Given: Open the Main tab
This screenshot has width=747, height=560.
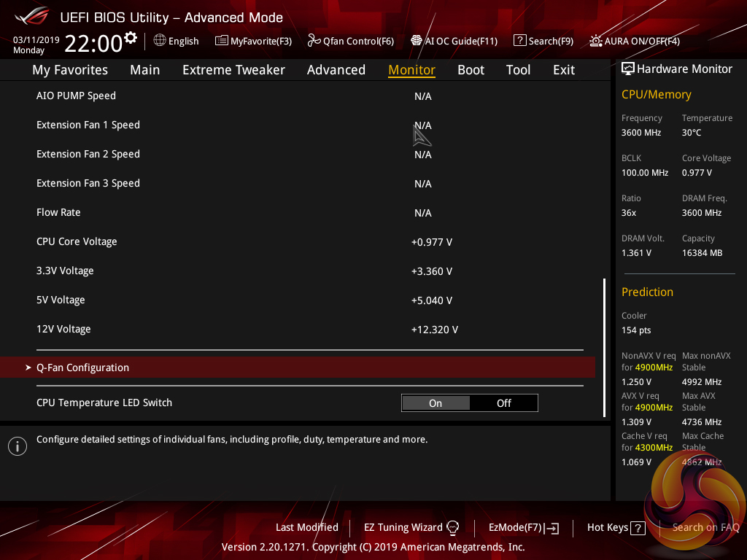Looking at the screenshot, I should 145,70.
